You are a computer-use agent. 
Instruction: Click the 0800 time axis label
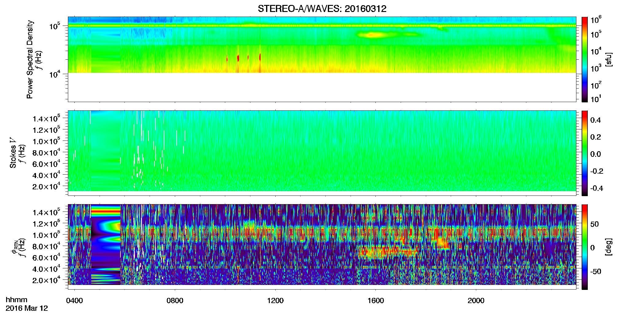(x=175, y=301)
